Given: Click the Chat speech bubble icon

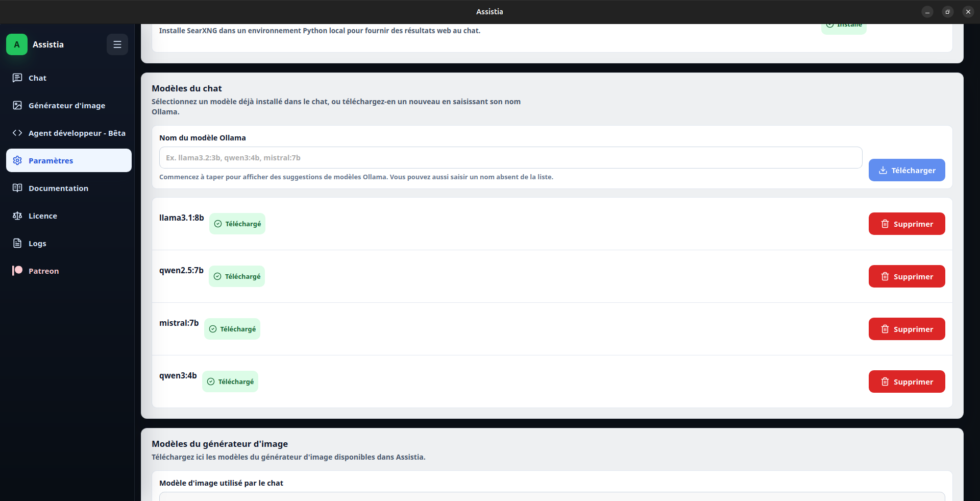Looking at the screenshot, I should pyautogui.click(x=17, y=78).
